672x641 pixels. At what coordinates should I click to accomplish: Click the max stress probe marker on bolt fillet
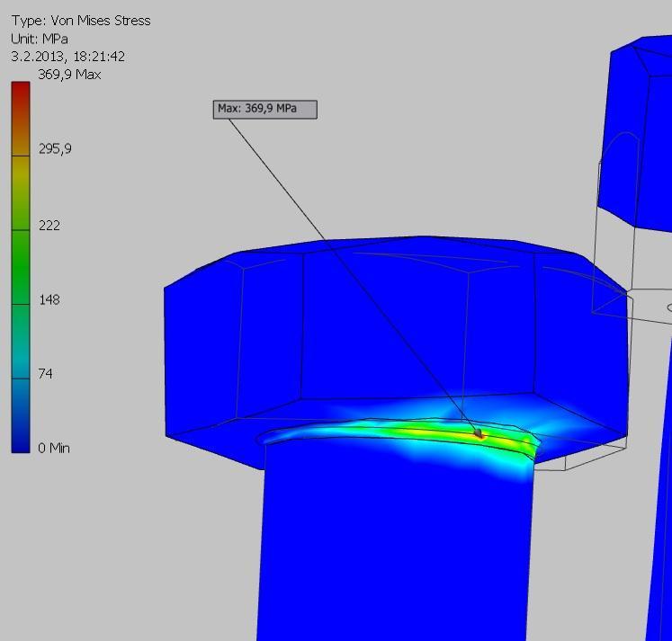[479, 433]
